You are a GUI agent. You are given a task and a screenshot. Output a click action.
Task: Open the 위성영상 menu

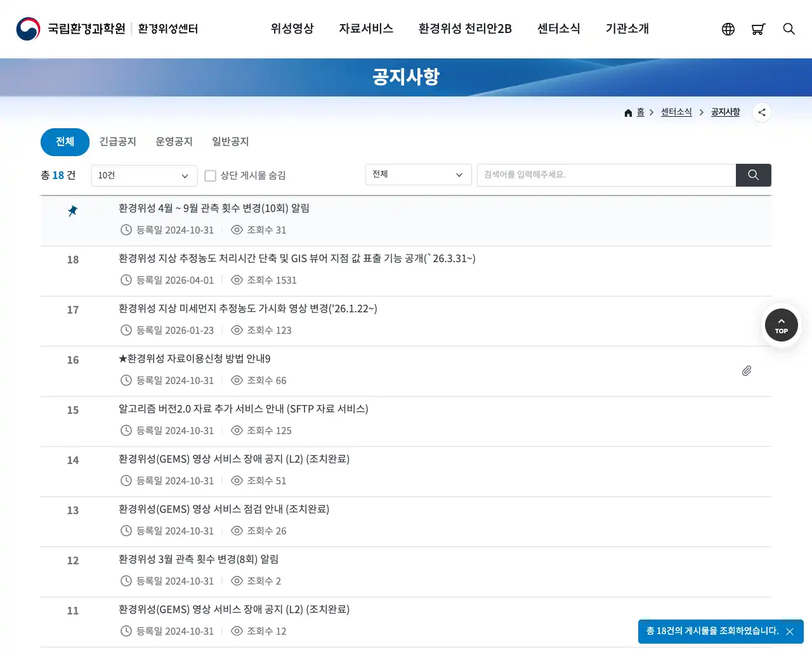click(x=292, y=29)
